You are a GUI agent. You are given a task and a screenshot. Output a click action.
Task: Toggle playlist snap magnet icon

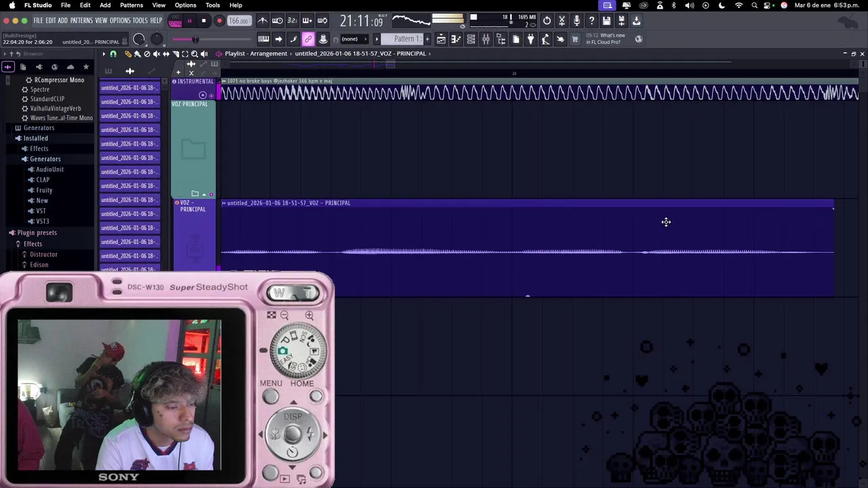[113, 54]
